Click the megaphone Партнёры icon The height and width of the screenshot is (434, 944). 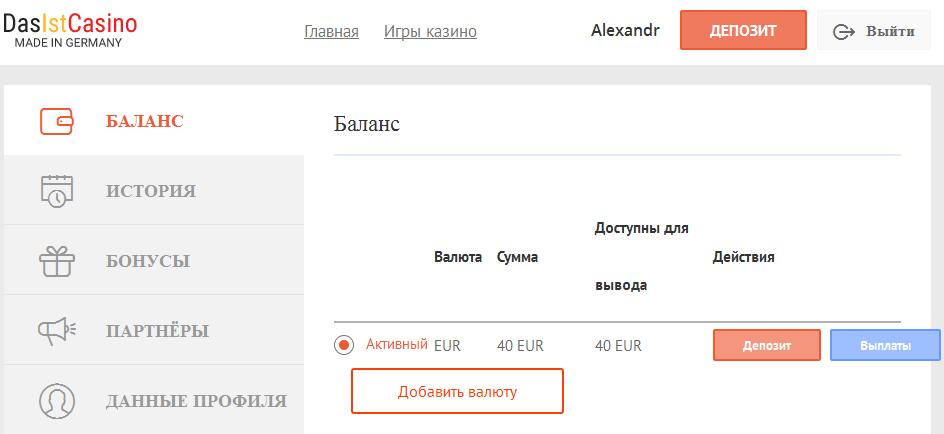pos(57,330)
